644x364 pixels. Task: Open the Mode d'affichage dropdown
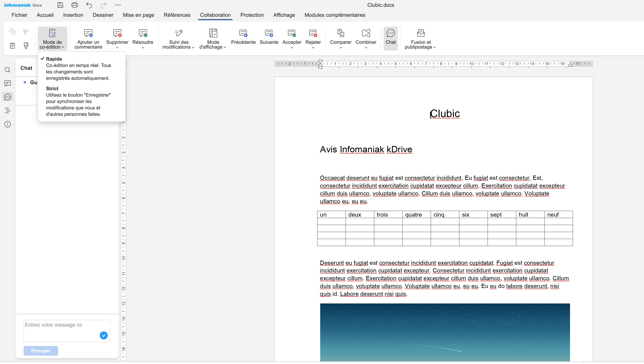[213, 39]
